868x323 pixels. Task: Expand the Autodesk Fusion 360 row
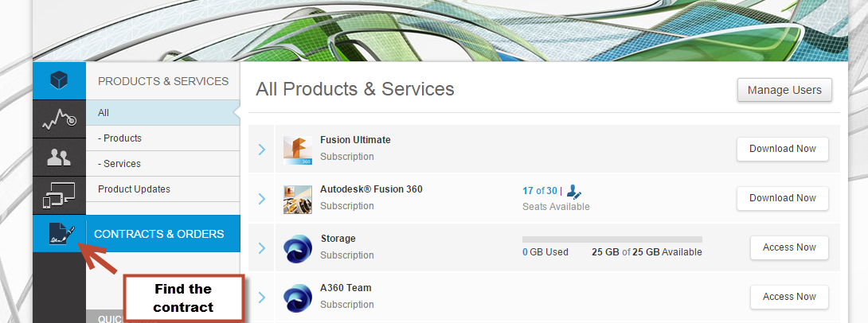[x=262, y=199]
